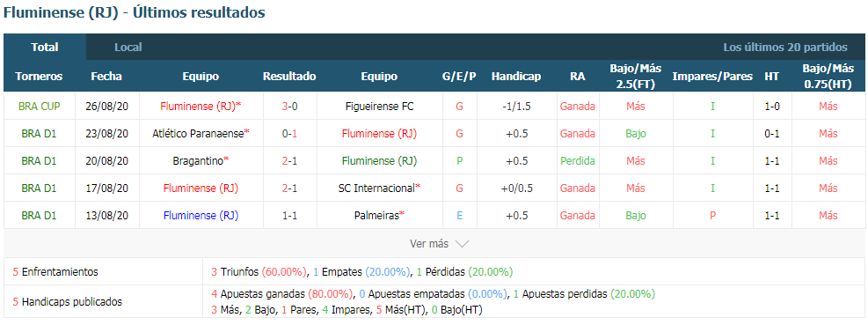This screenshot has width=868, height=325.
Task: Click Los últimos 20 partidos label
Action: click(x=785, y=48)
